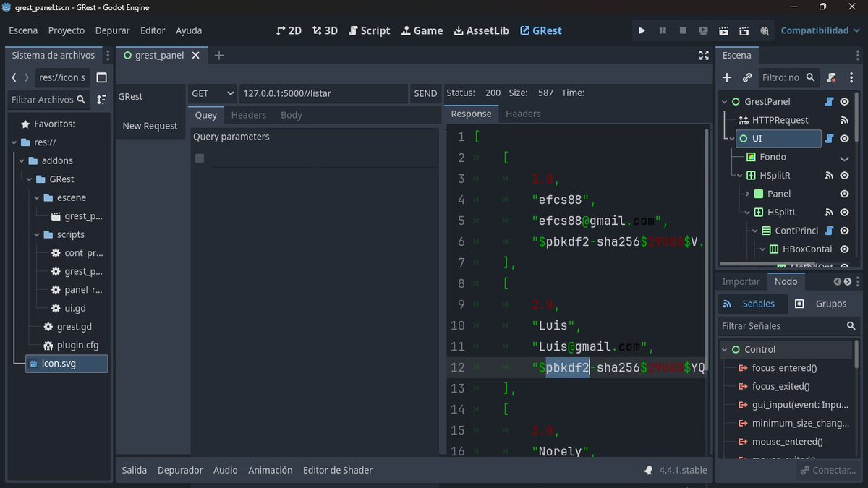This screenshot has height=488, width=868.
Task: Check the query parameter checkbox
Action: (200, 158)
